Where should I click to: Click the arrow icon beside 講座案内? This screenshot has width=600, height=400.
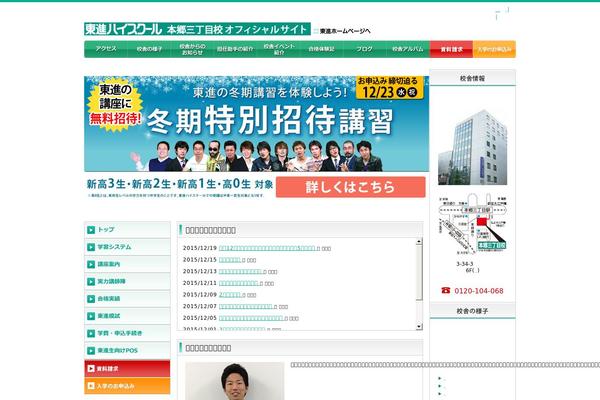tap(91, 264)
